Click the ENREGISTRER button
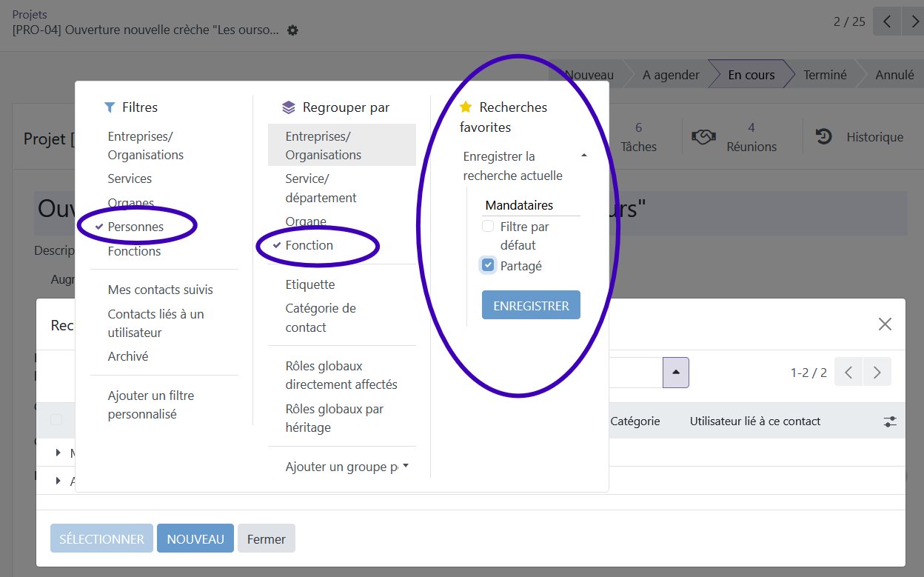 pos(531,306)
